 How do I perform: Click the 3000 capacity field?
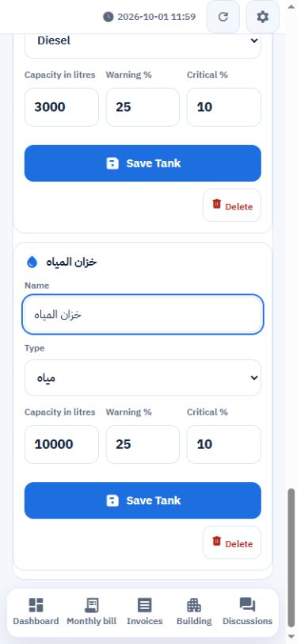pyautogui.click(x=62, y=107)
